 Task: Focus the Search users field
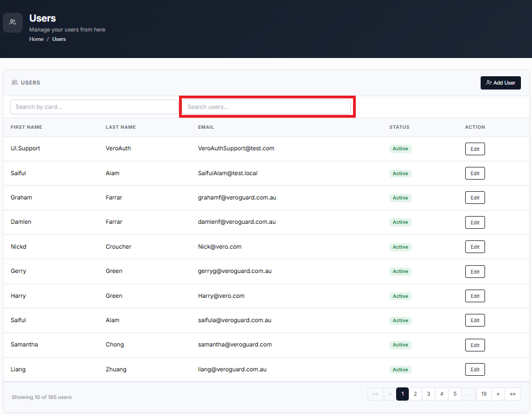point(266,107)
